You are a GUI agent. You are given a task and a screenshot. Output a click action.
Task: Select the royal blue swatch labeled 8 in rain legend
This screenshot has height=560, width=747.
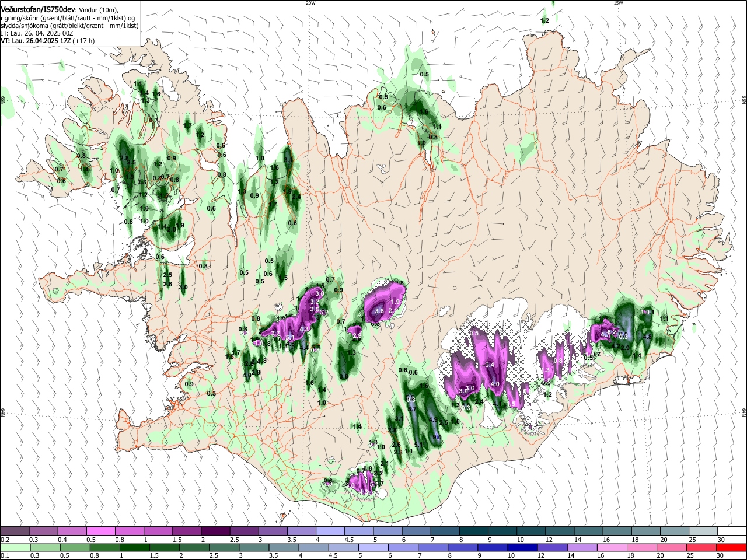click(x=462, y=547)
